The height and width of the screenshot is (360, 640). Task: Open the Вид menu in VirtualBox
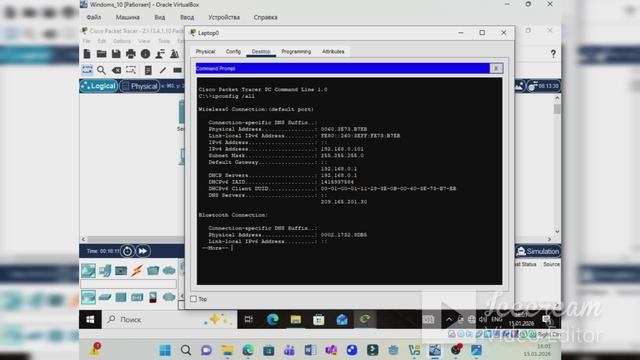pos(160,18)
